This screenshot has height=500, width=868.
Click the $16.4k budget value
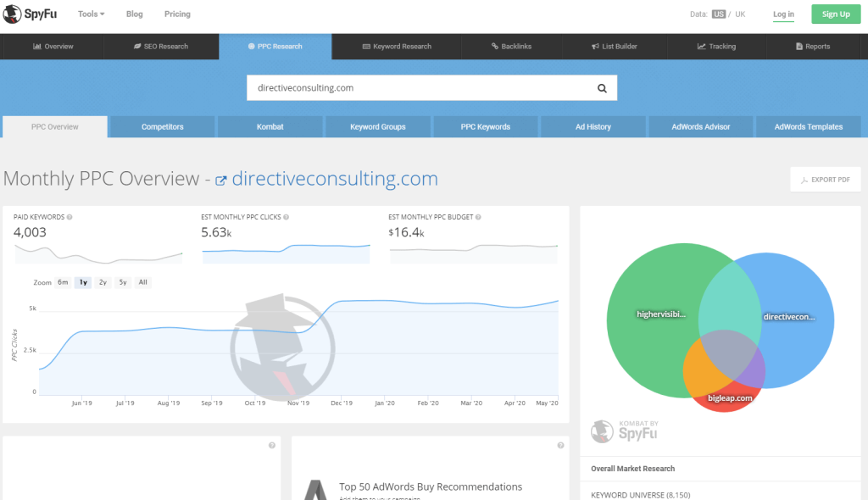pos(406,232)
